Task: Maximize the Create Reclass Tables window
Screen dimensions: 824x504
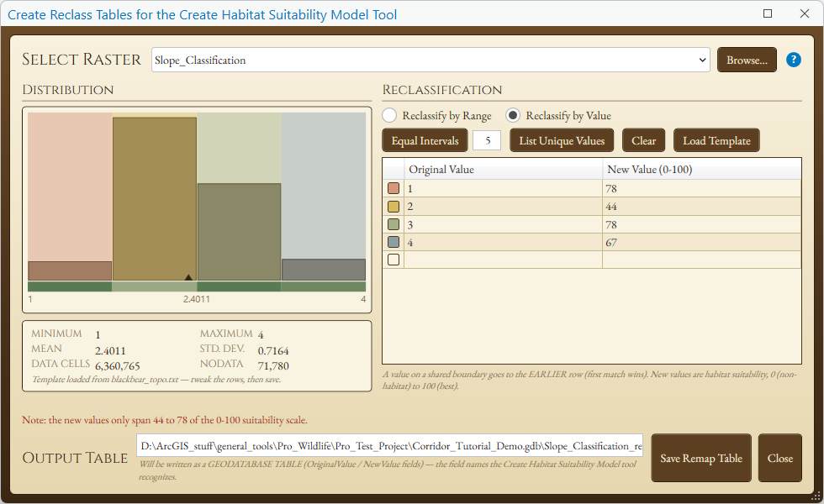Action: 767,13
